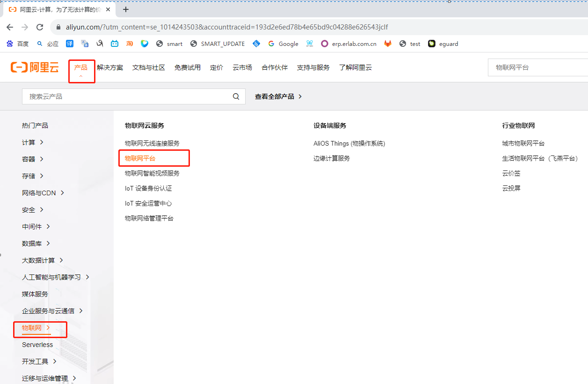Open 物联网智能视频服务 link
Image resolution: width=588 pixels, height=384 pixels.
[x=152, y=173]
